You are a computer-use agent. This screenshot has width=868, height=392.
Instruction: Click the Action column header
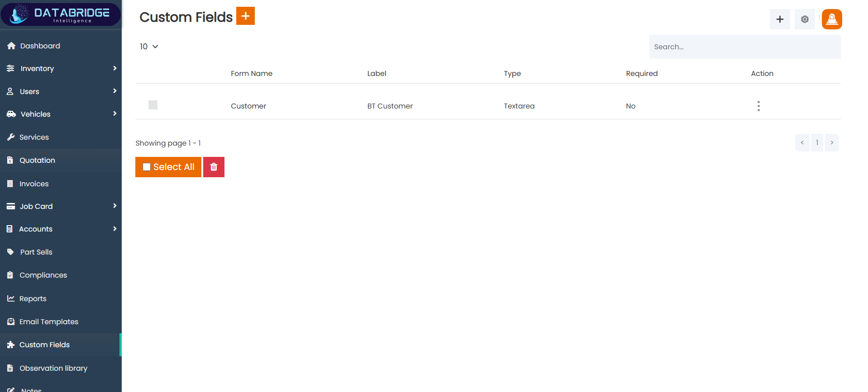762,73
